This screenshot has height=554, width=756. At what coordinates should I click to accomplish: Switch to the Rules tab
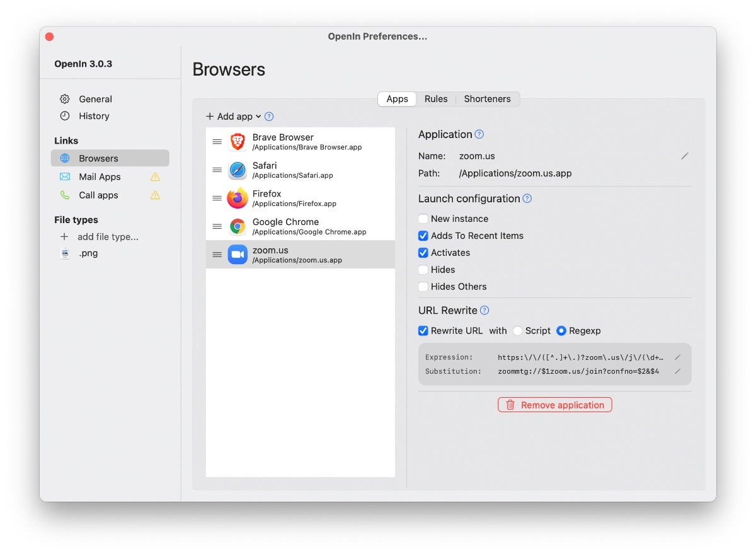pos(436,99)
